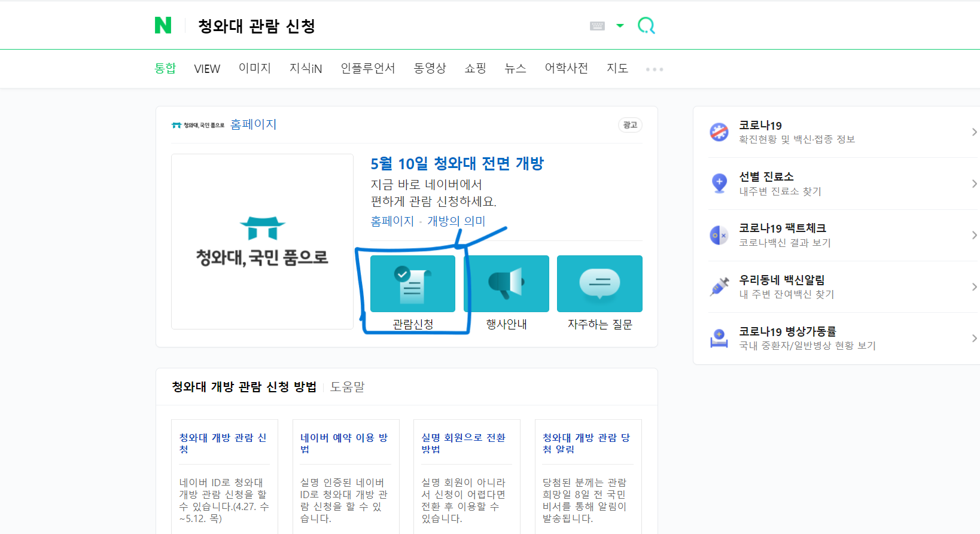The image size is (980, 534).
Task: Open the 쇼핑 tab
Action: [x=475, y=68]
